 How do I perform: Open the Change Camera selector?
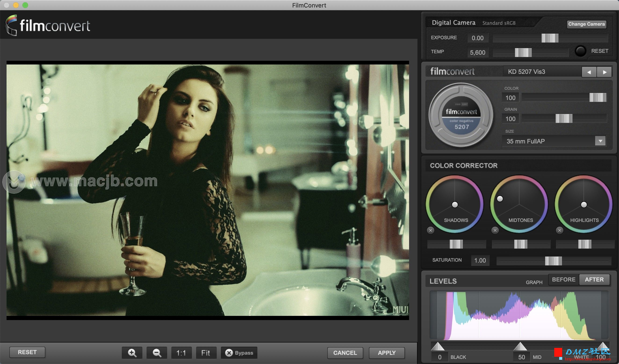pyautogui.click(x=586, y=24)
